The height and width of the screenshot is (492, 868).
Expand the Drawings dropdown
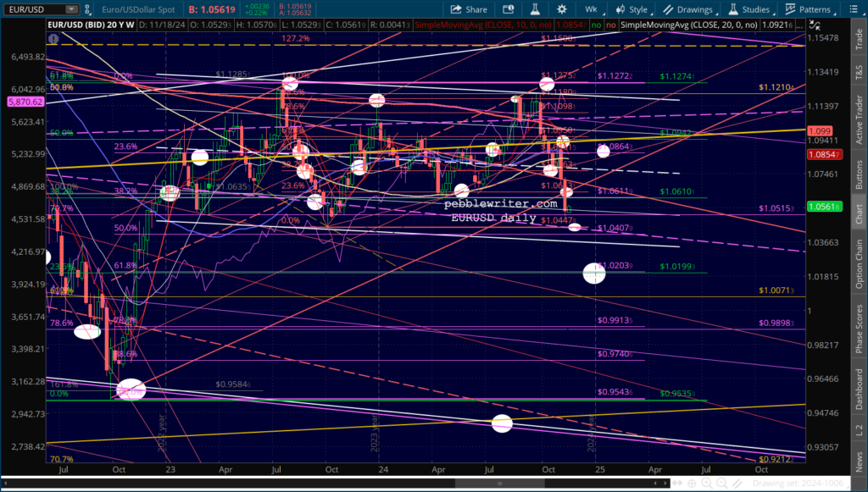[x=690, y=9]
